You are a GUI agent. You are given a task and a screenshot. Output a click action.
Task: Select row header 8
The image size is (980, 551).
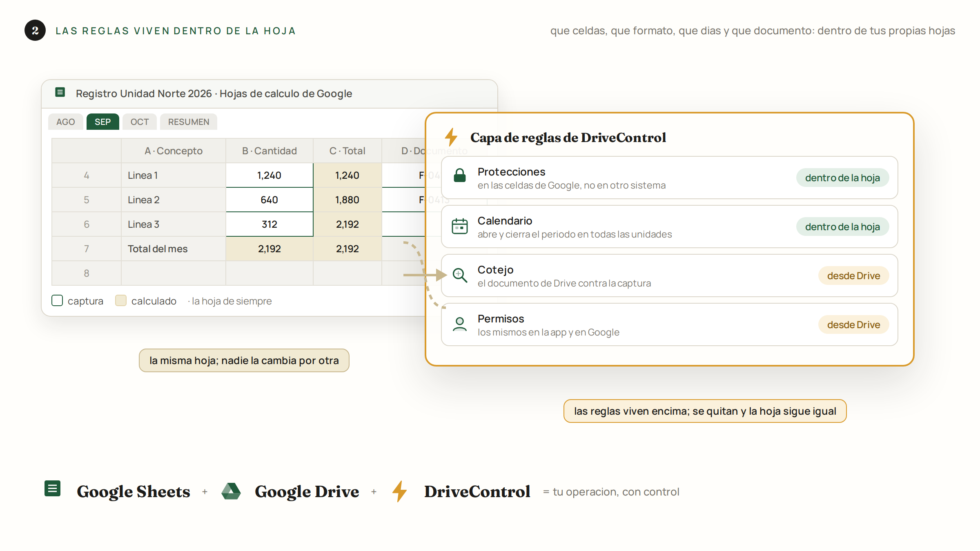coord(87,273)
